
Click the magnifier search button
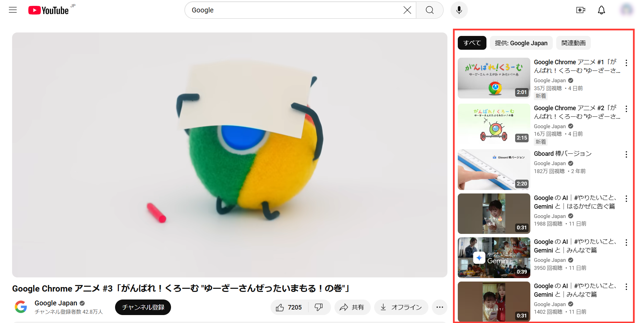pyautogui.click(x=430, y=10)
